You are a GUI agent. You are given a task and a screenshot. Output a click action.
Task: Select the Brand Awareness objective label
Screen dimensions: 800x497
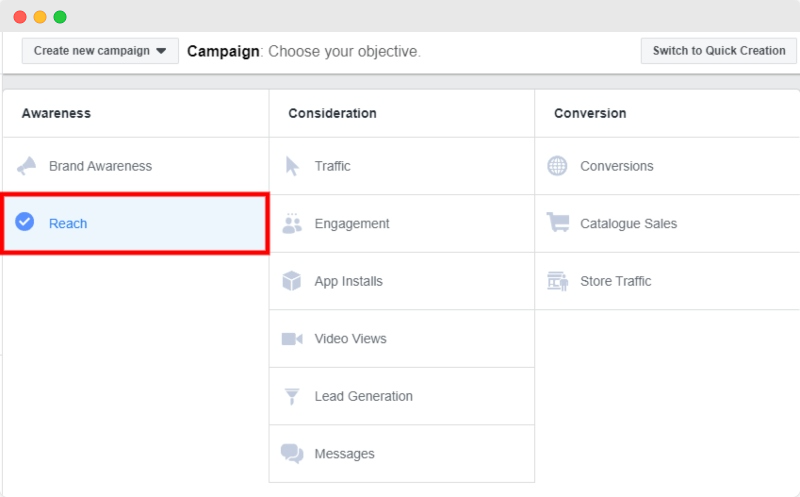click(x=101, y=166)
